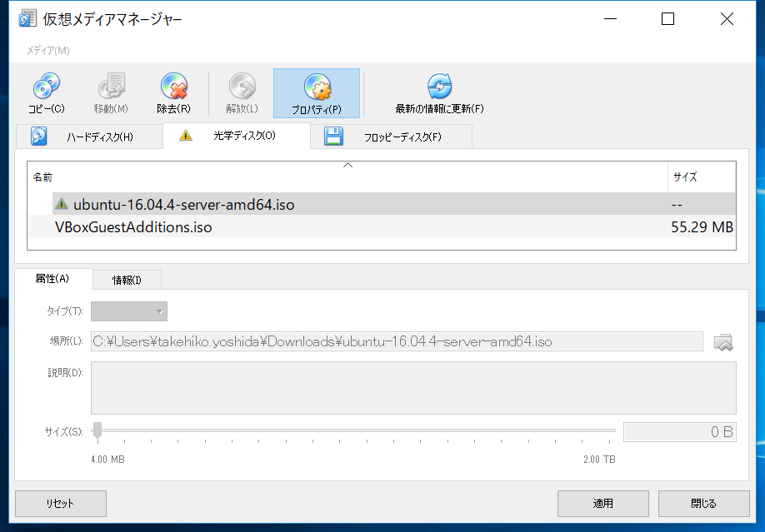Open the Information (情報) tab
This screenshot has width=765, height=532.
[127, 280]
